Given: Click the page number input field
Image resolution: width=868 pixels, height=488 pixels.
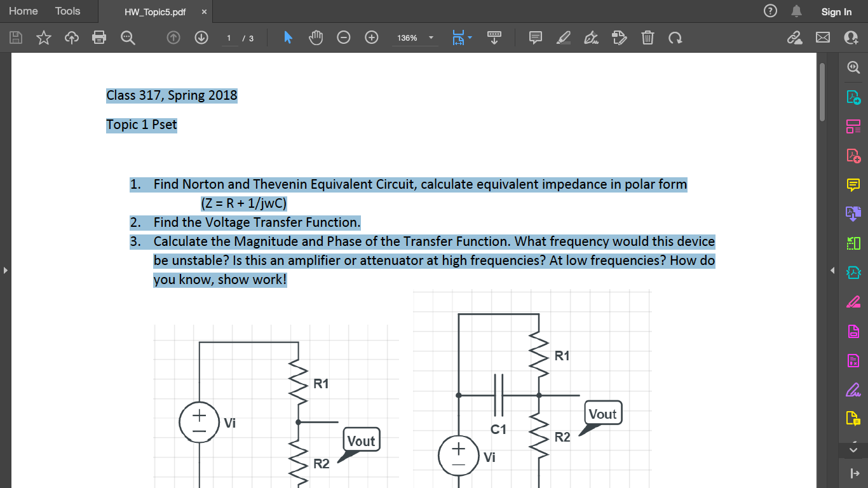Looking at the screenshot, I should 229,37.
